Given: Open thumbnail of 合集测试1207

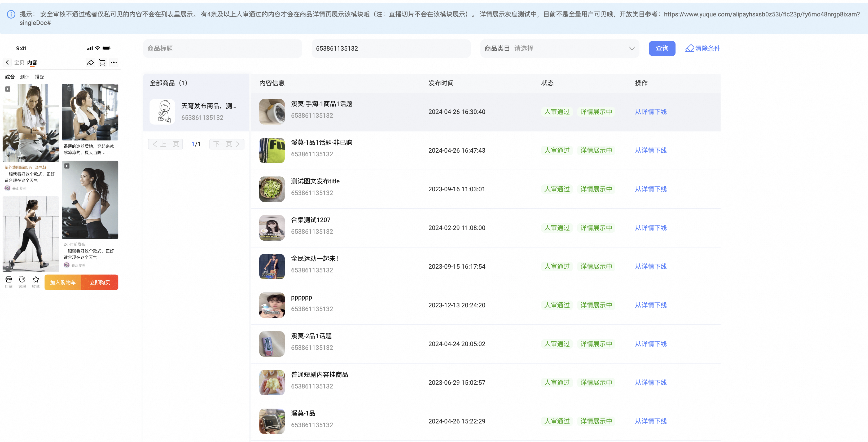Looking at the screenshot, I should point(272,228).
